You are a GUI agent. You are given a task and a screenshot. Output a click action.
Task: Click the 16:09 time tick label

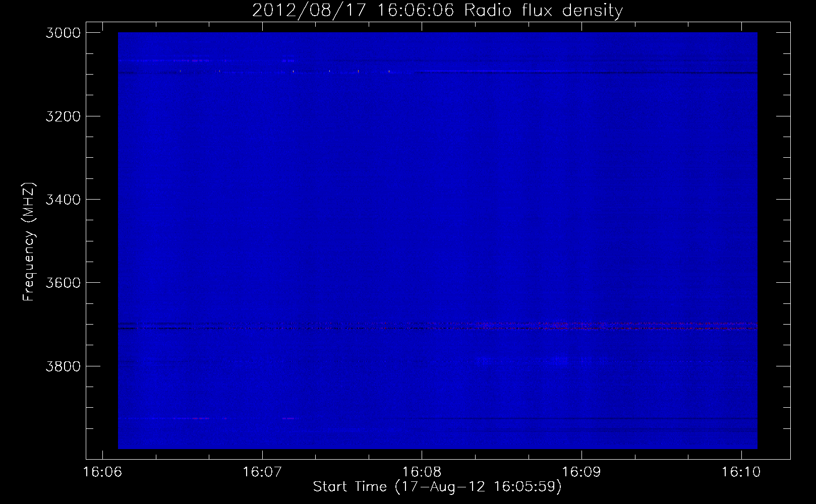tap(581, 472)
